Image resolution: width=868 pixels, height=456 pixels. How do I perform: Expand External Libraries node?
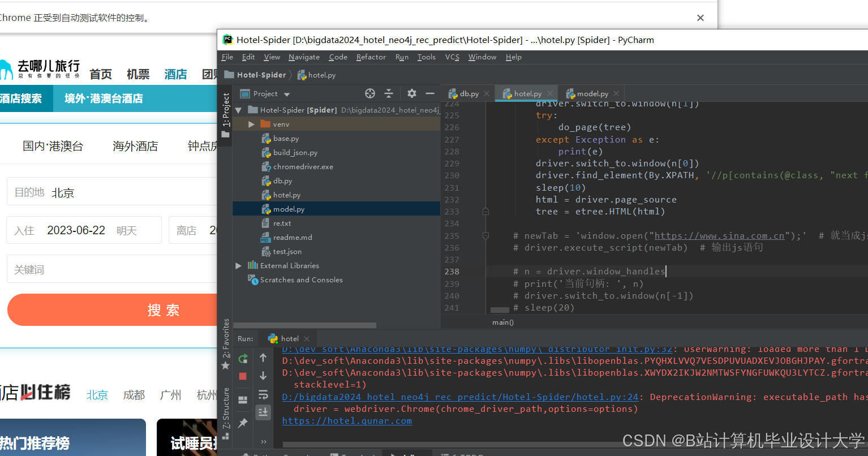[x=238, y=265]
